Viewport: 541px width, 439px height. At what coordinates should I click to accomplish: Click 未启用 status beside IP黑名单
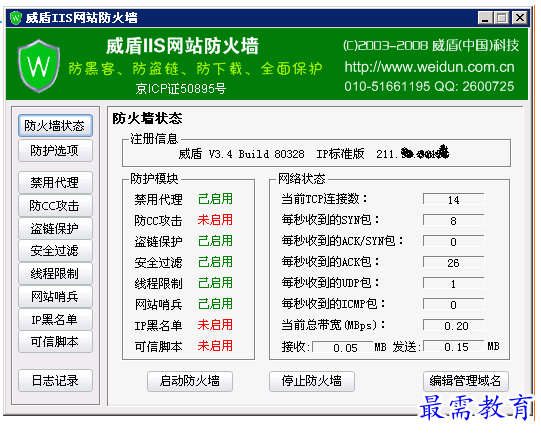[215, 325]
